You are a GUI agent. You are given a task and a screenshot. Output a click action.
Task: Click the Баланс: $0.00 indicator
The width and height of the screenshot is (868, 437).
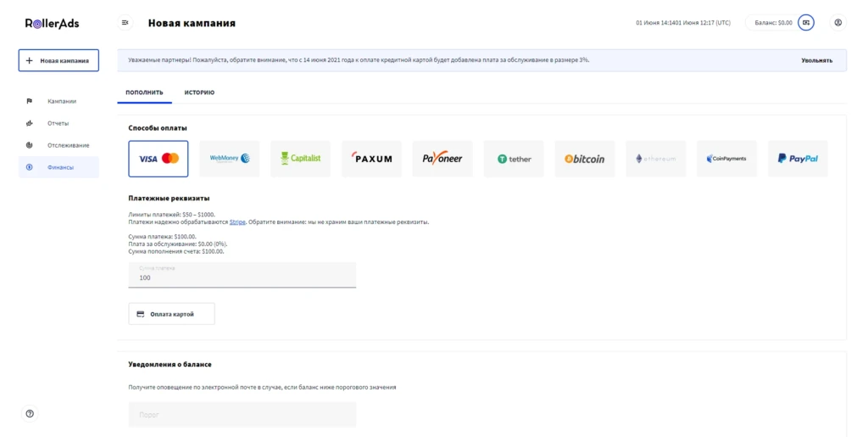[773, 23]
